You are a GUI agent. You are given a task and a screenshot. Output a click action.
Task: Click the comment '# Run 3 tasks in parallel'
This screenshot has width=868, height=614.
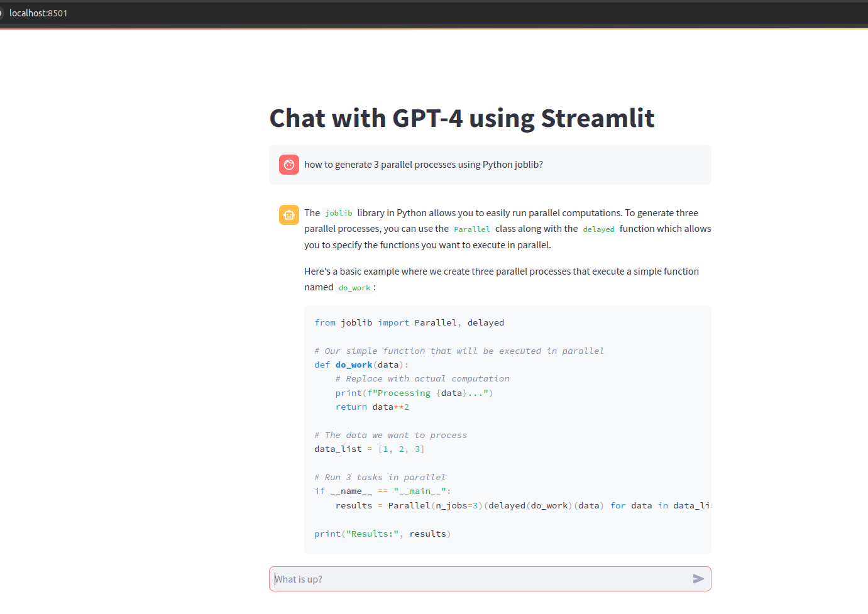click(380, 478)
